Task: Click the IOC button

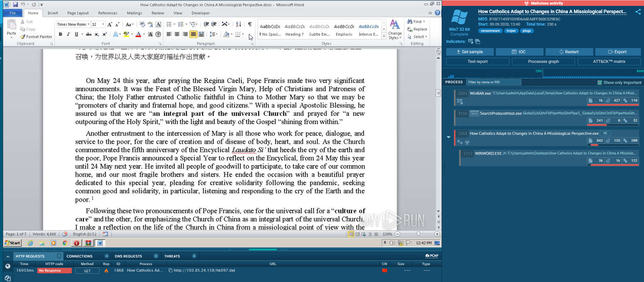Action: pyautogui.click(x=519, y=52)
